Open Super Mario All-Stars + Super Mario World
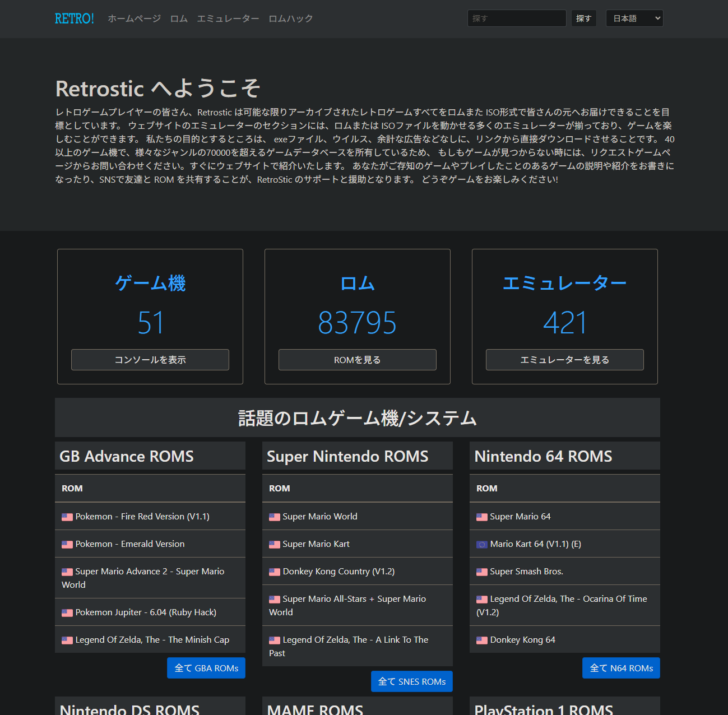 coord(347,605)
